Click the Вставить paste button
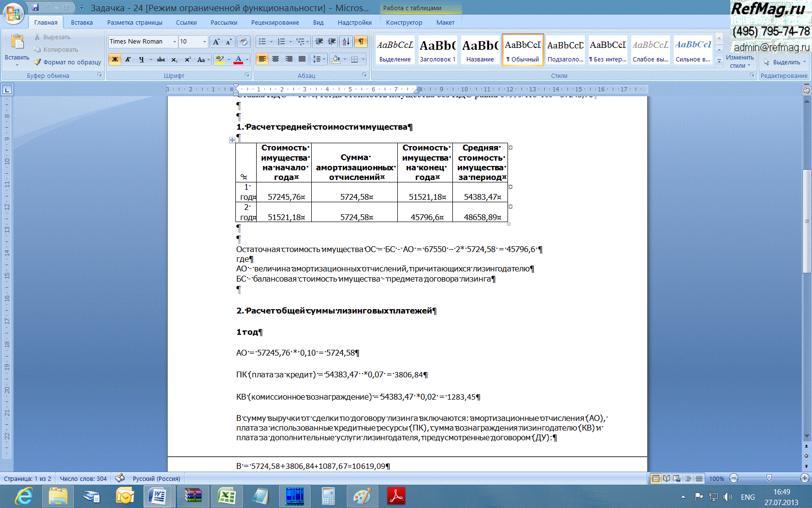Screen dimensions: 812x508 pyautogui.click(x=17, y=48)
